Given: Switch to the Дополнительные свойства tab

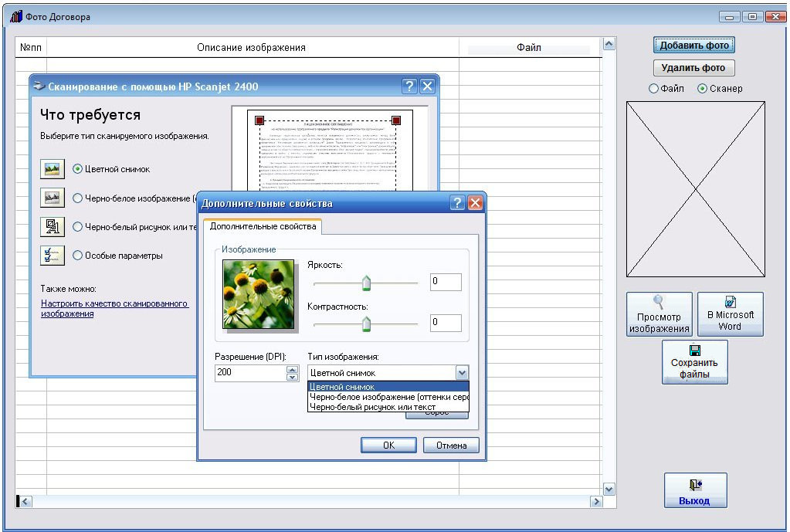Looking at the screenshot, I should tap(263, 226).
